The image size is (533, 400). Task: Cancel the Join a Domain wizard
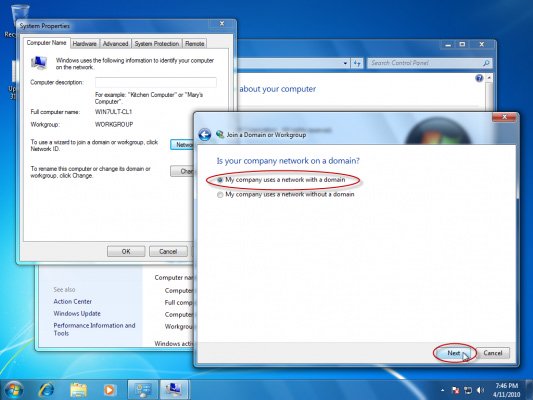[x=493, y=353]
